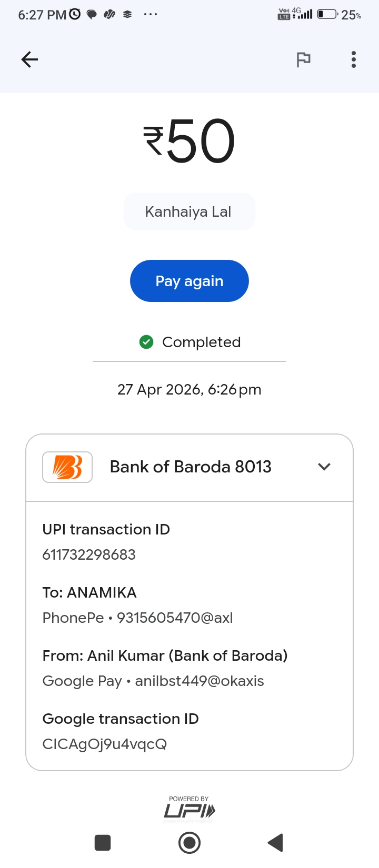Collapse the Bank of Baroda 8013 chevron

tap(324, 467)
